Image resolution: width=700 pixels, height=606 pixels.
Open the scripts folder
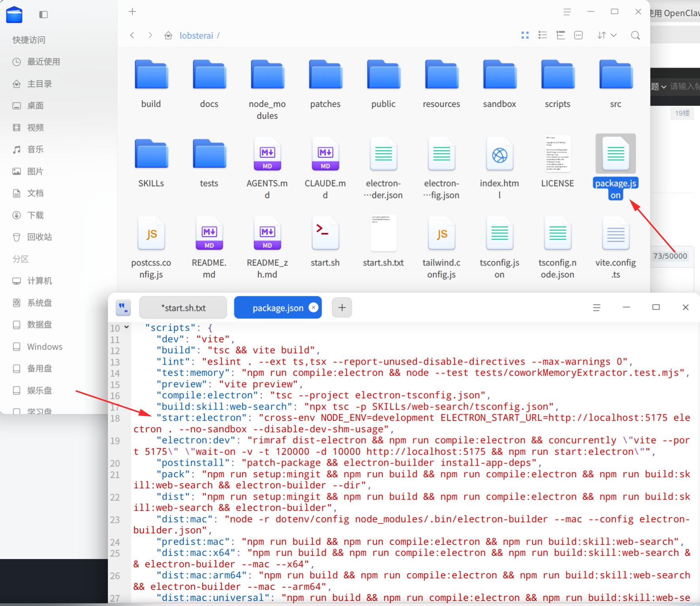coord(558,74)
